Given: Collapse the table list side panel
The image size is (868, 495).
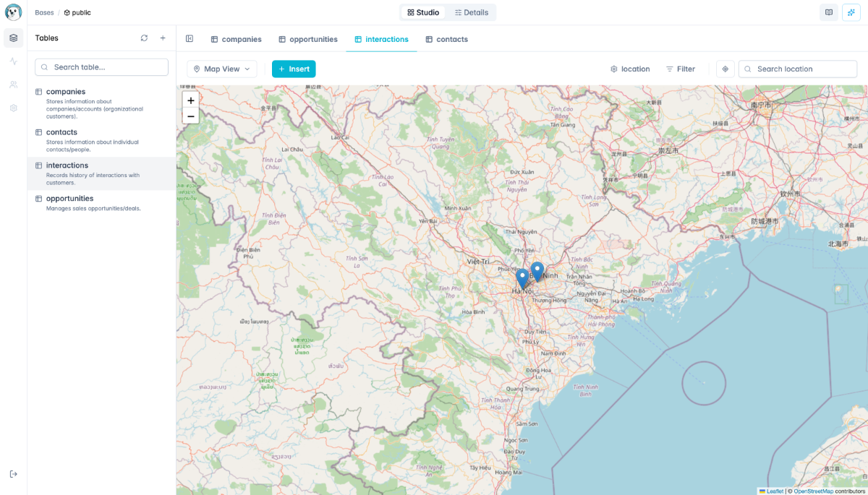Looking at the screenshot, I should coord(190,38).
